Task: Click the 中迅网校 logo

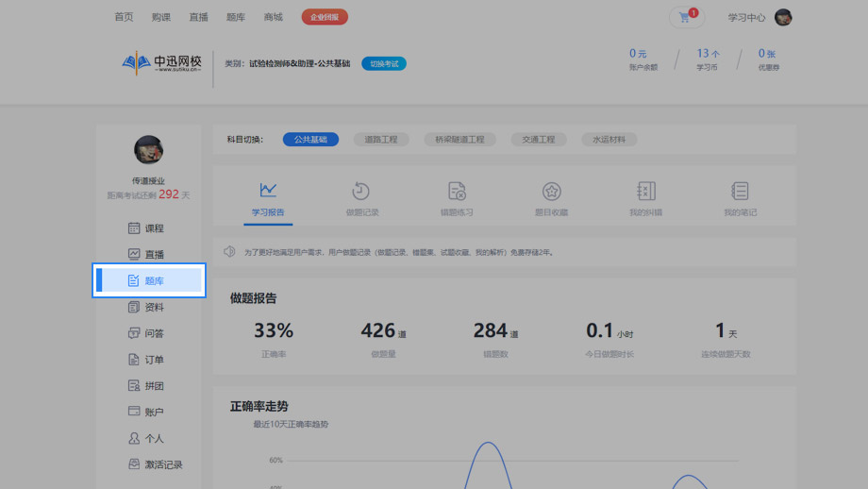Action: tap(162, 63)
